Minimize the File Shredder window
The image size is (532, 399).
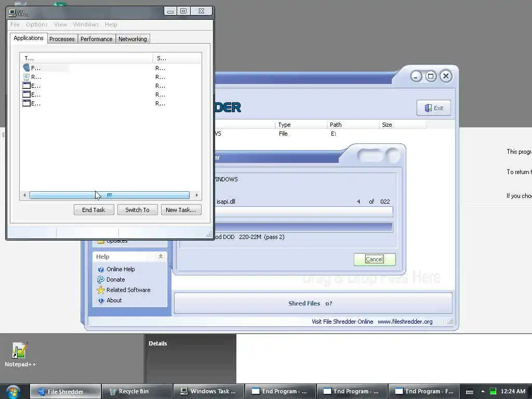pyautogui.click(x=416, y=76)
